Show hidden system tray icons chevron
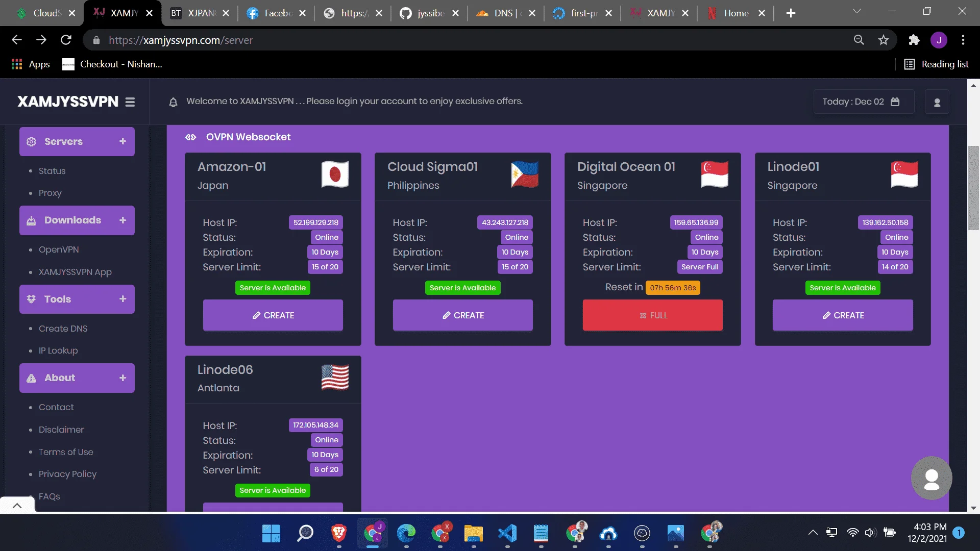The width and height of the screenshot is (980, 551). (x=813, y=533)
